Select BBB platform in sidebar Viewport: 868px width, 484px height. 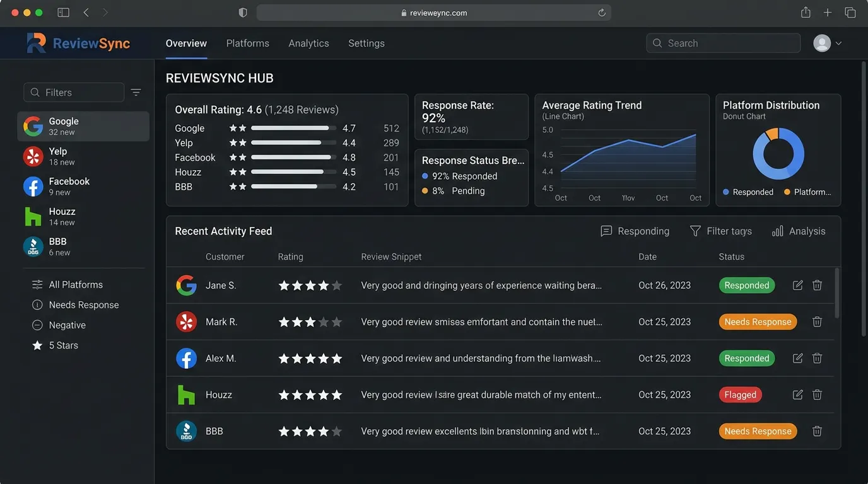pyautogui.click(x=83, y=246)
